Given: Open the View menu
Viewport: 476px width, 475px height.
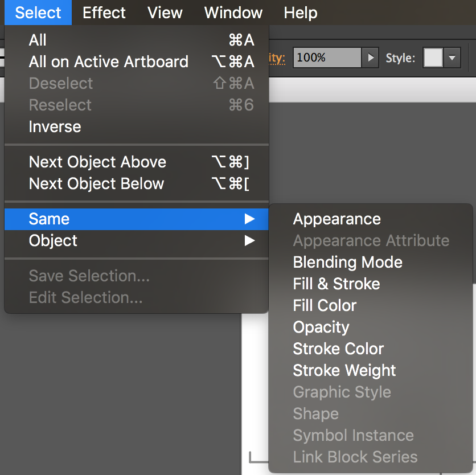Looking at the screenshot, I should [x=165, y=13].
